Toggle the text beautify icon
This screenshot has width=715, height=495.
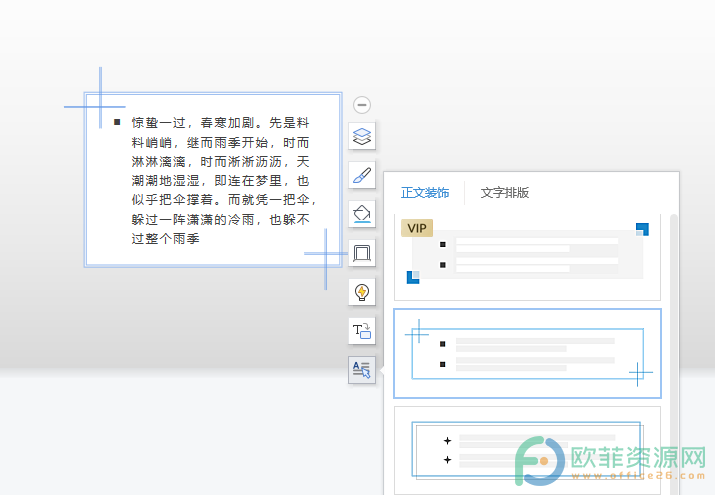coord(362,370)
